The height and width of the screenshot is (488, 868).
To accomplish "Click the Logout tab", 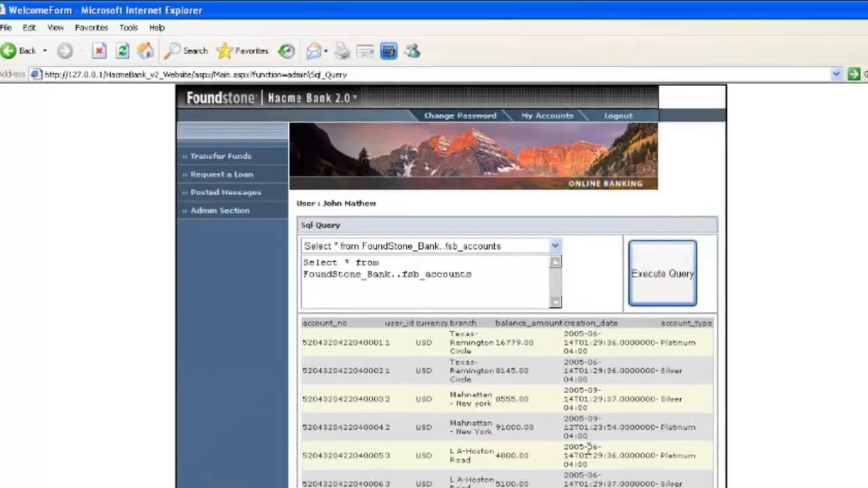I will 618,115.
